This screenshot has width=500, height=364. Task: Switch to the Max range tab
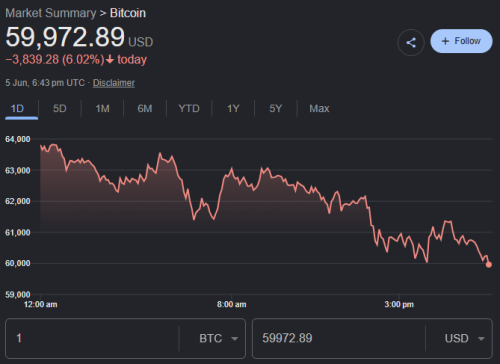click(x=319, y=108)
